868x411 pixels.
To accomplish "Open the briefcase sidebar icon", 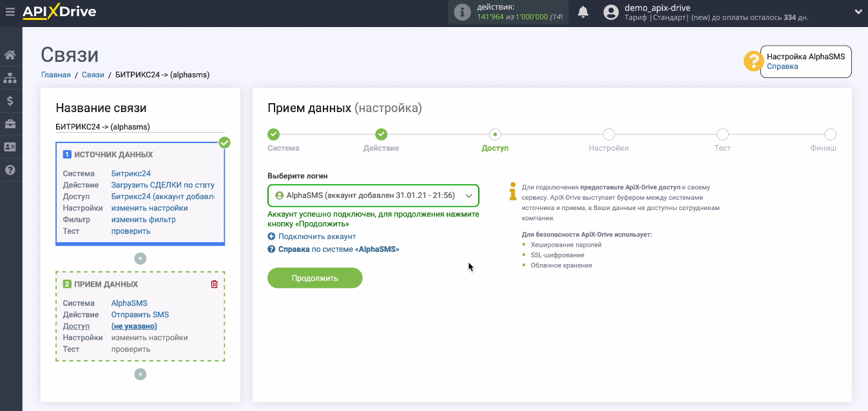I will point(10,124).
